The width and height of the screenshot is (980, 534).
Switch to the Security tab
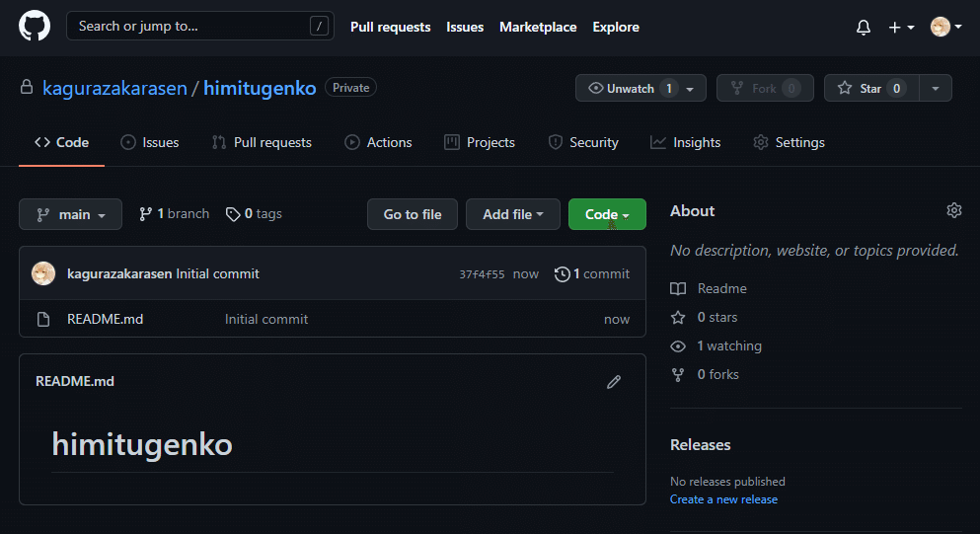(583, 142)
